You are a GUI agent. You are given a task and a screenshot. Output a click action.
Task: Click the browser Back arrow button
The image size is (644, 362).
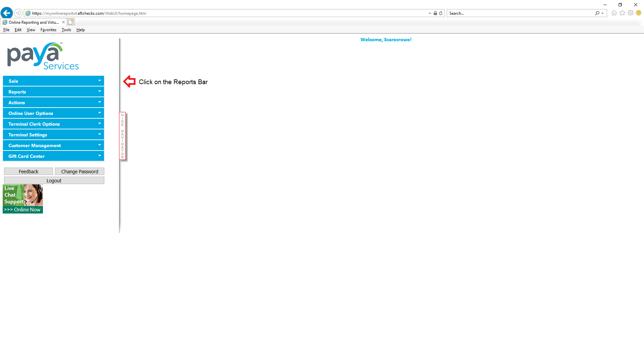tap(7, 13)
